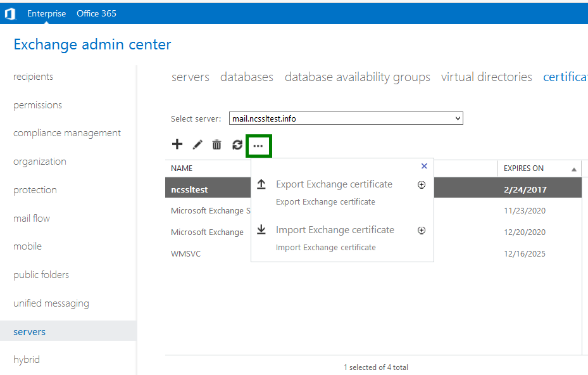Open the unified messaging section
The width and height of the screenshot is (588, 375).
[x=51, y=303]
